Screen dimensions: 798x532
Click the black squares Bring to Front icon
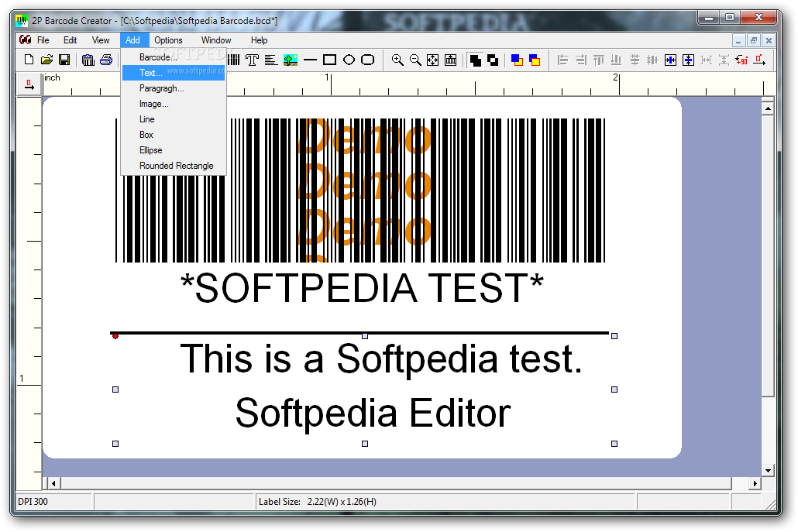coord(476,60)
